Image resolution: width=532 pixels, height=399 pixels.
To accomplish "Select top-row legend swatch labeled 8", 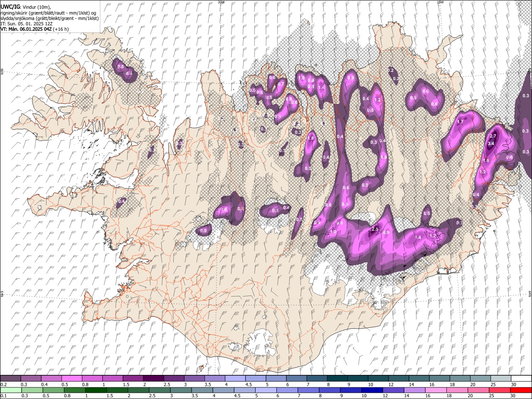I will (337, 379).
